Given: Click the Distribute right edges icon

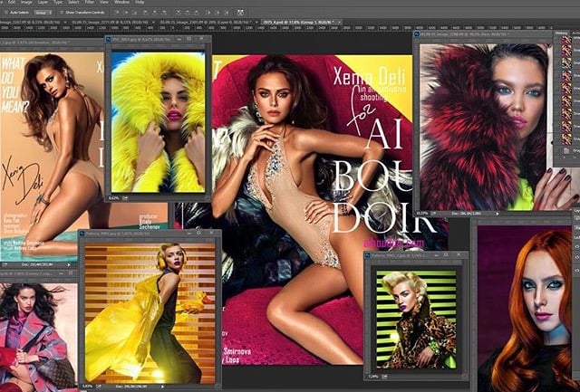Looking at the screenshot, I should (227, 13).
